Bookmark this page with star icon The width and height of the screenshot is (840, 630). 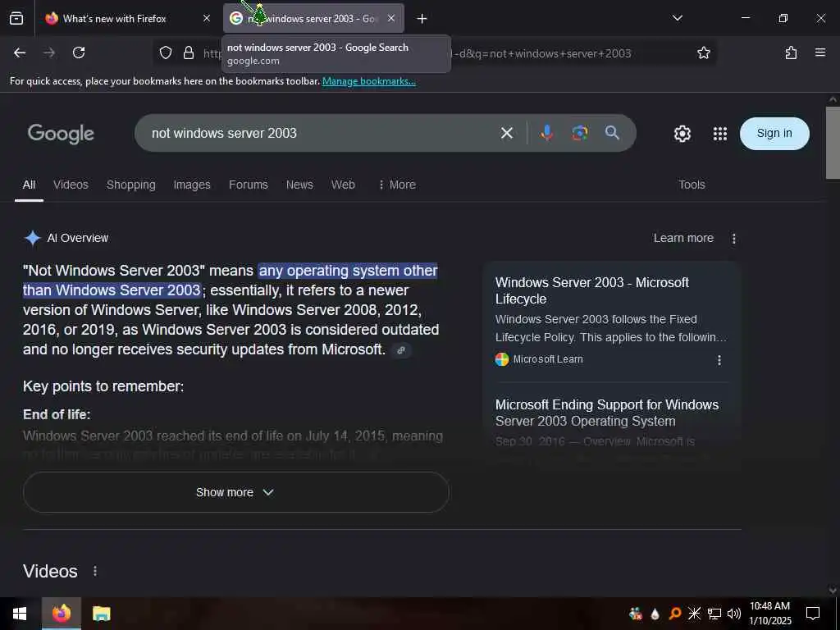click(x=703, y=52)
